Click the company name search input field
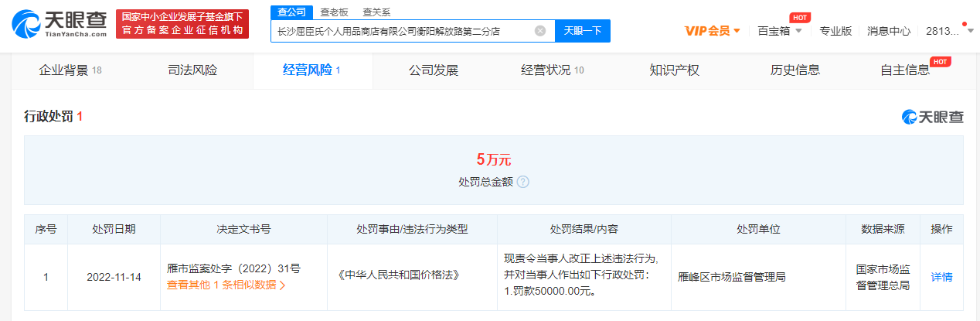The height and width of the screenshot is (321, 980). pos(402,31)
